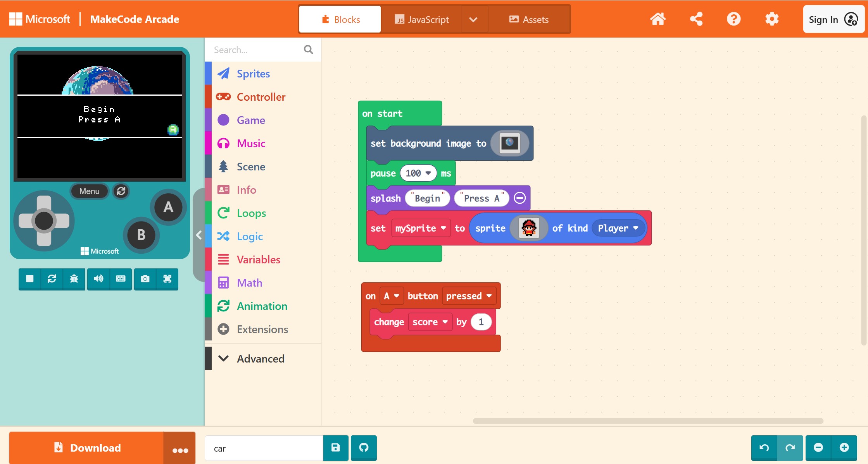868x464 pixels.
Task: Switch to the JavaScript tab
Action: [422, 19]
